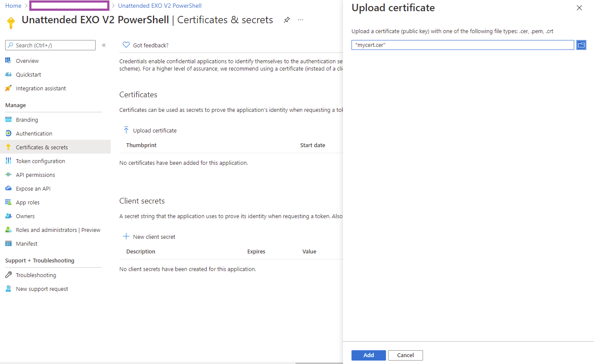This screenshot has height=364, width=594.
Task: Click the Overview grid icon in the sidebar
Action: coord(8,61)
